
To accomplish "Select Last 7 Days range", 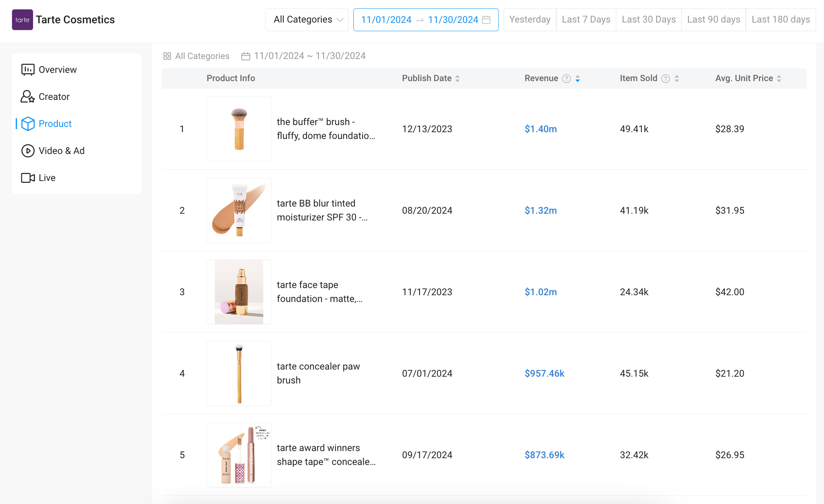I will tap(586, 20).
